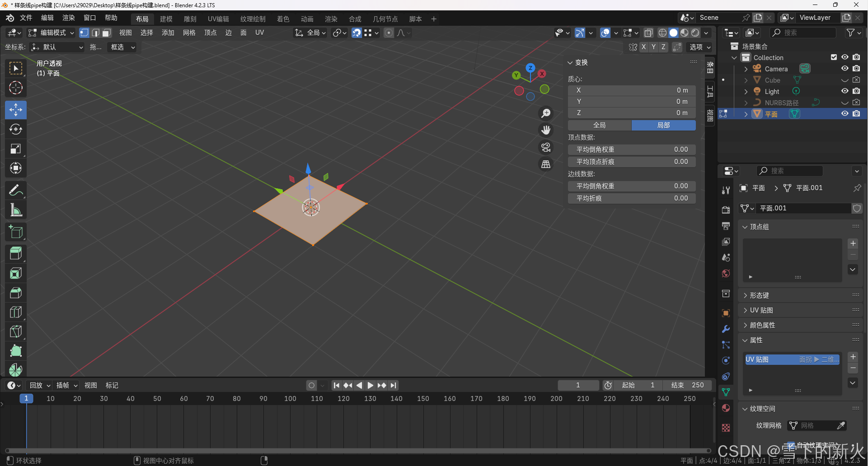Adjust Mean Vertex Crease slider
Image resolution: width=868 pixels, height=466 pixels.
(x=632, y=162)
